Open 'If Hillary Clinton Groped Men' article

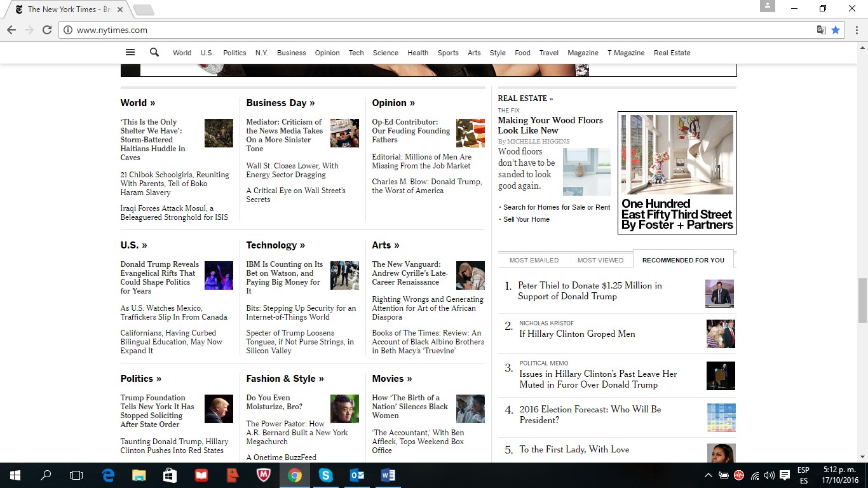click(577, 334)
